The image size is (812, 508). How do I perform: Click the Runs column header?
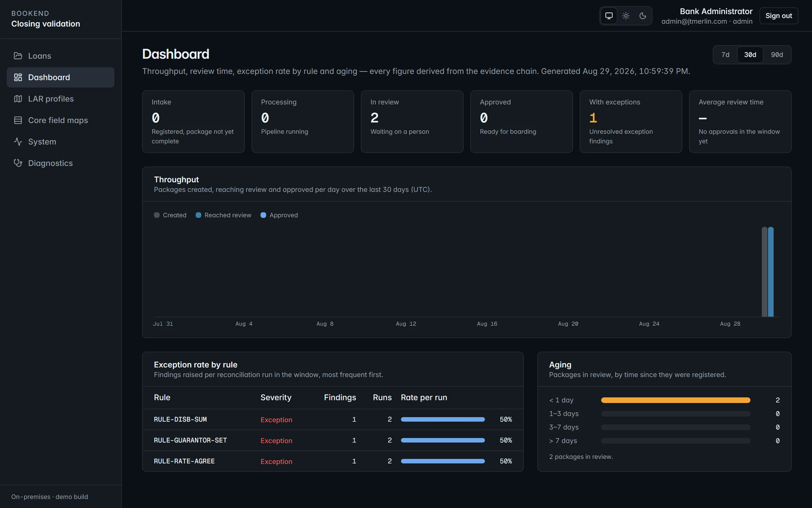pos(382,397)
